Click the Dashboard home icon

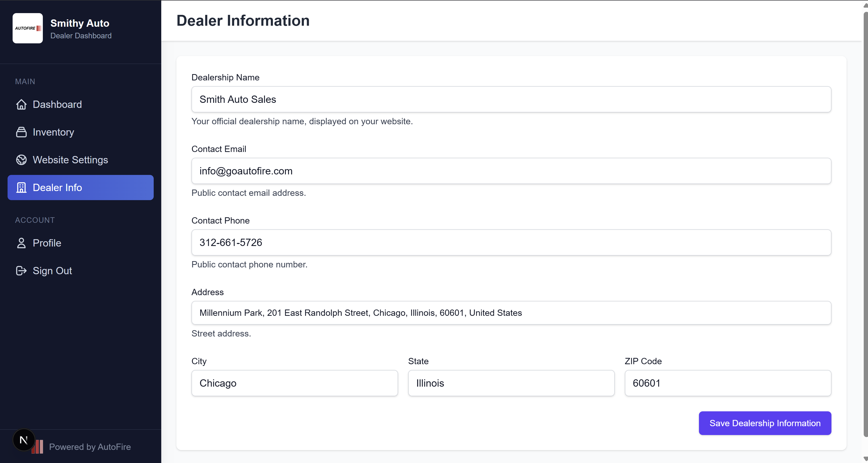[21, 104]
